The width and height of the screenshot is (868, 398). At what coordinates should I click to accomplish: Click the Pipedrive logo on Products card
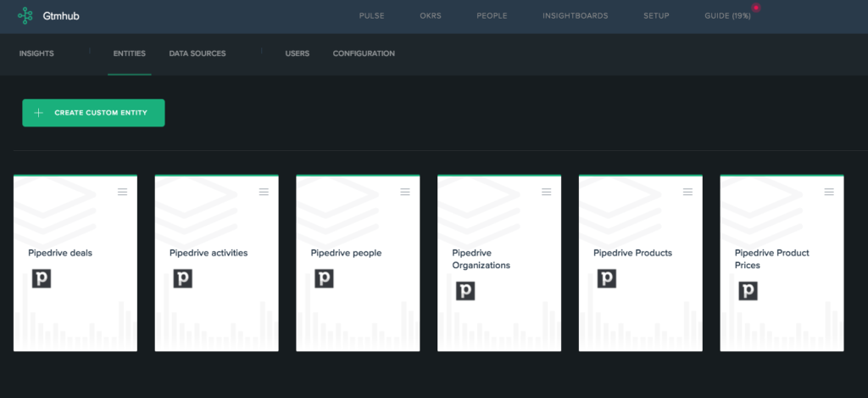point(607,278)
